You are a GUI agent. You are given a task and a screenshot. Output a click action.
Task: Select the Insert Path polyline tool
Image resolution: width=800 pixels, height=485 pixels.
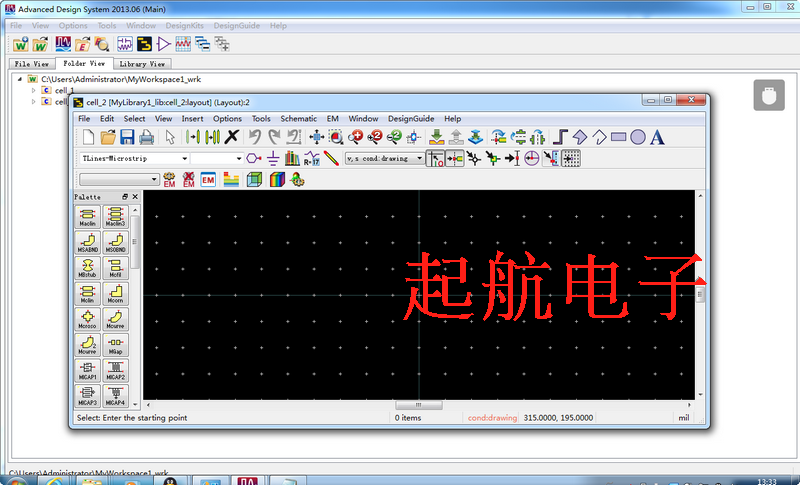[560, 137]
